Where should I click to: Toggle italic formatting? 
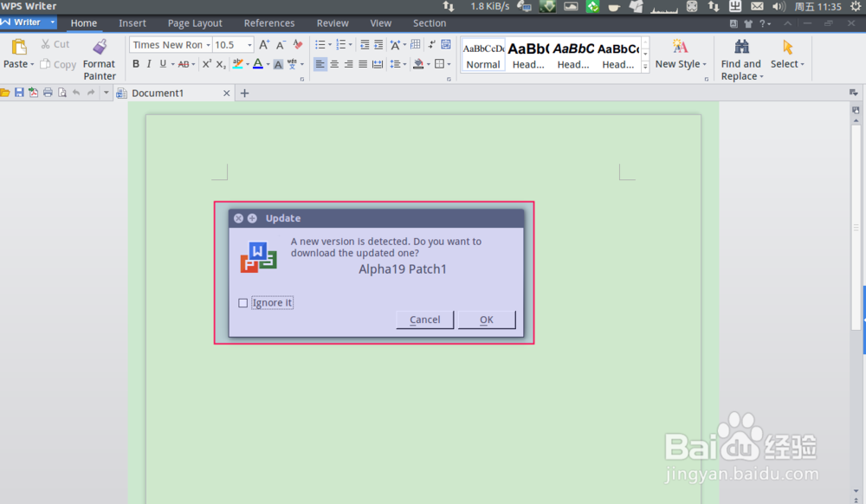149,64
